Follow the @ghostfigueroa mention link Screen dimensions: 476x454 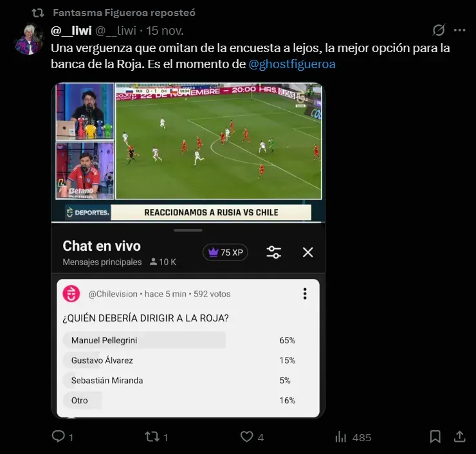click(x=292, y=64)
